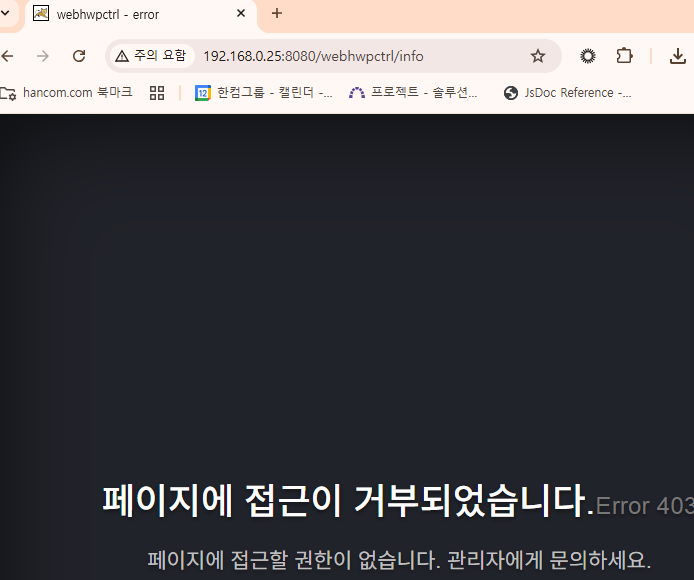Viewport: 694px width, 580px height.
Task: Go back to the previous page
Action: point(8,56)
